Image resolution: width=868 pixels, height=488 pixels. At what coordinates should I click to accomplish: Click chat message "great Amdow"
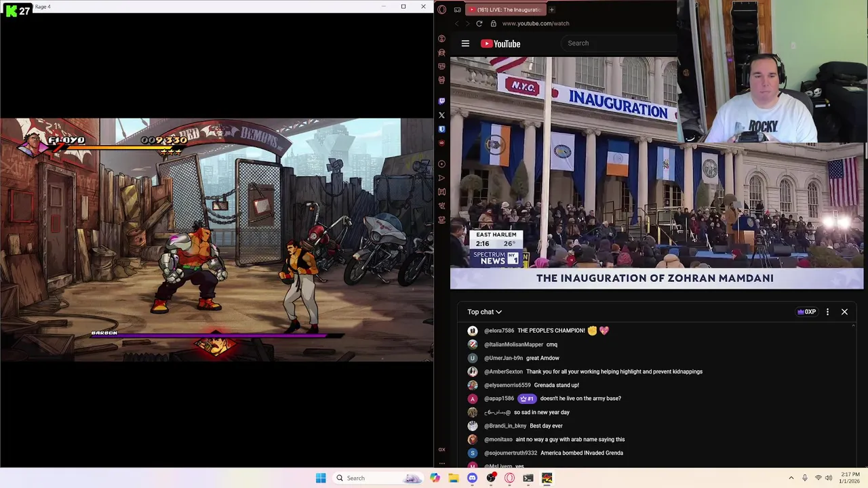click(x=542, y=358)
